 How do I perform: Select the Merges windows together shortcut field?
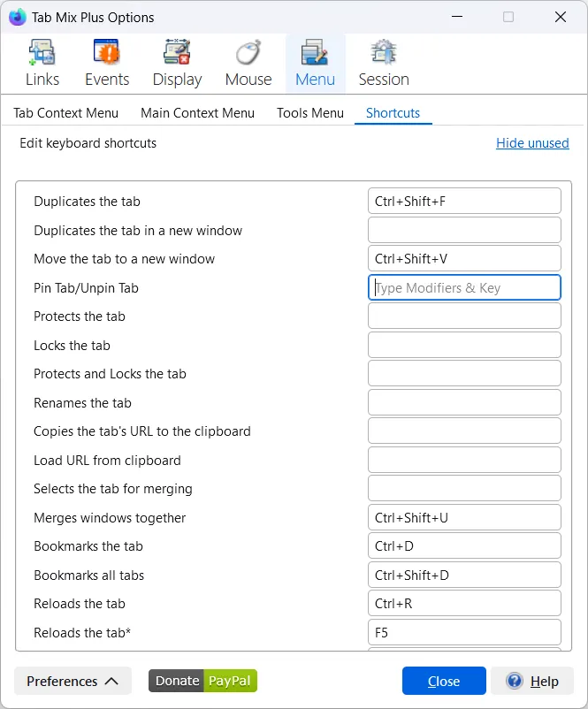tap(464, 517)
